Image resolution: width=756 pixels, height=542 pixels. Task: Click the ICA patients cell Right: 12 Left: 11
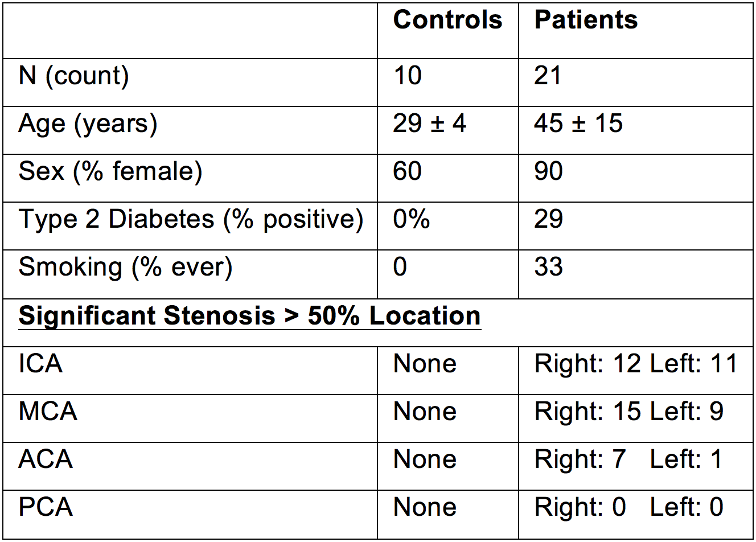coord(636,364)
